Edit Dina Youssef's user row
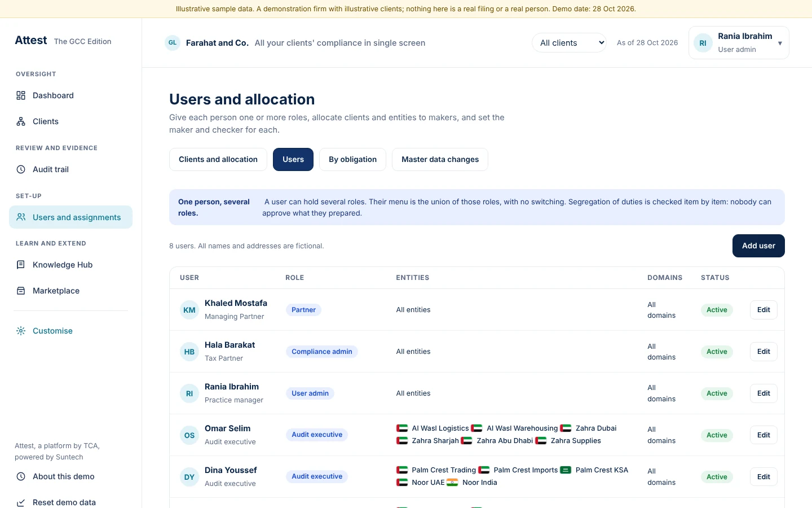This screenshot has height=508, width=812. pos(764,477)
